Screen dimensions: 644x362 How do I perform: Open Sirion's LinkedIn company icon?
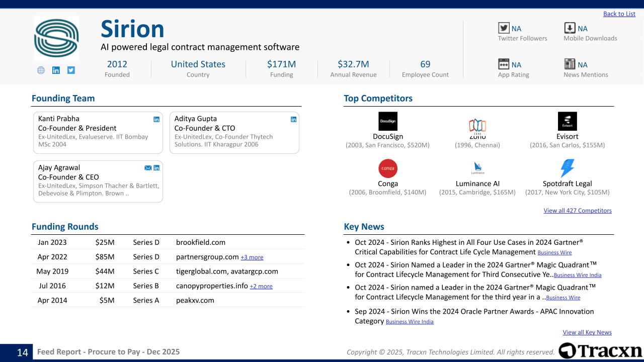[56, 70]
